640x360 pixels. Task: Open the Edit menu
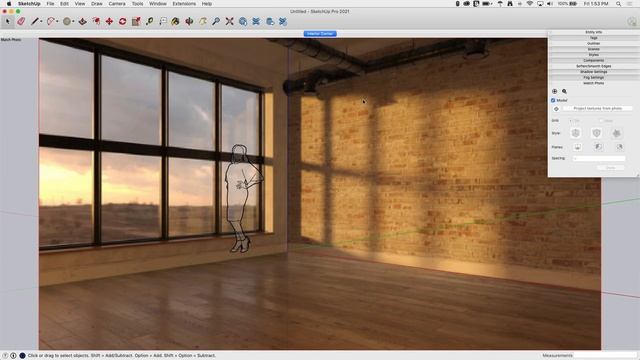pos(64,4)
